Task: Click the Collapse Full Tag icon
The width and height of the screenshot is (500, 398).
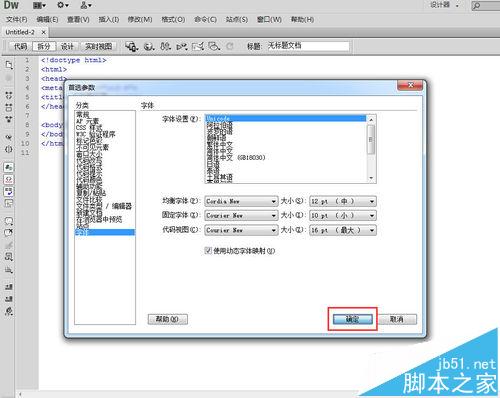Action: [9, 95]
